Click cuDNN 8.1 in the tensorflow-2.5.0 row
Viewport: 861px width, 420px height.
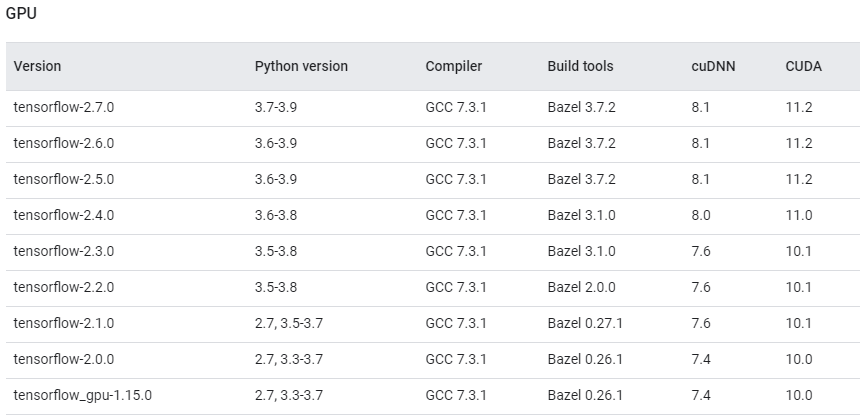(701, 180)
